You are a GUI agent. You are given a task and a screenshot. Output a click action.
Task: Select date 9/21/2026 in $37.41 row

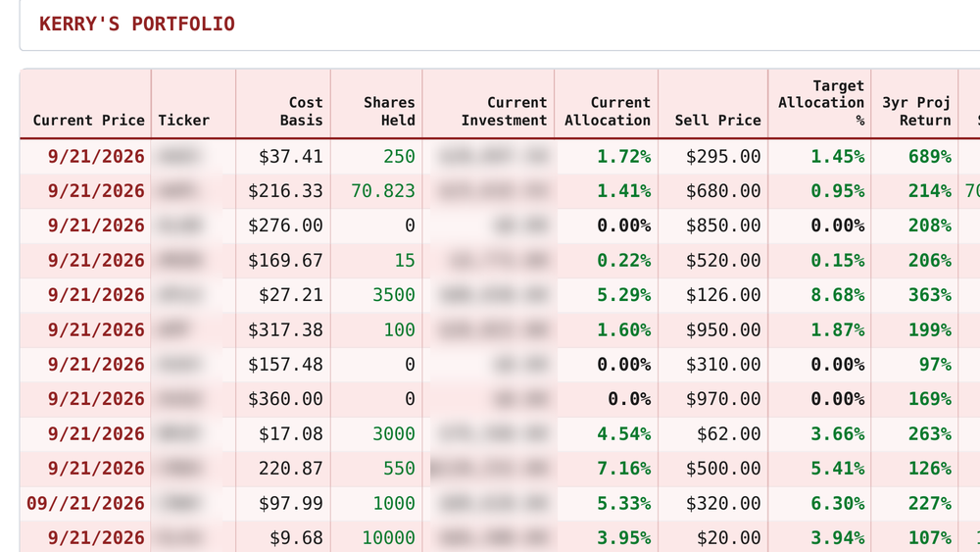click(96, 156)
